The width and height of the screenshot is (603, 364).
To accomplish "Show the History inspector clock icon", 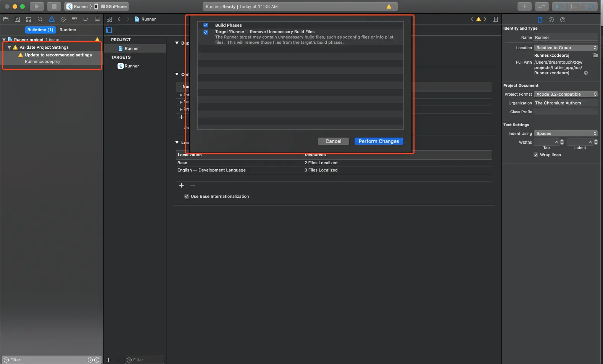I will tap(551, 19).
